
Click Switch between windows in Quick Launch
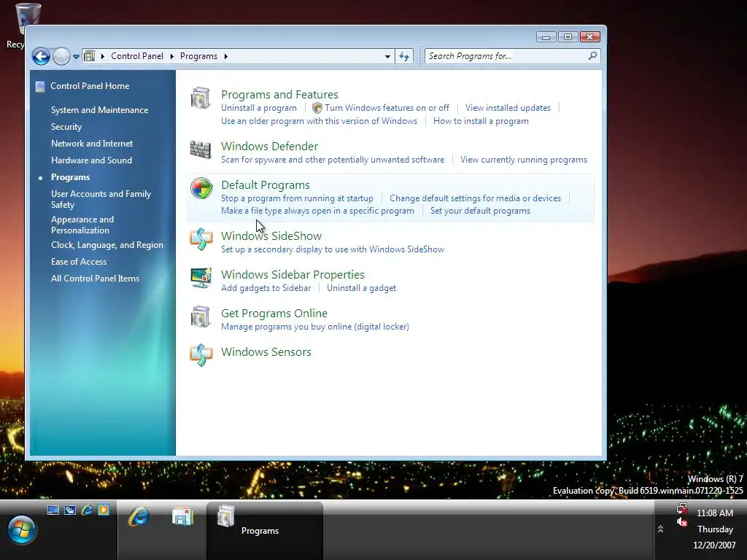coord(70,510)
